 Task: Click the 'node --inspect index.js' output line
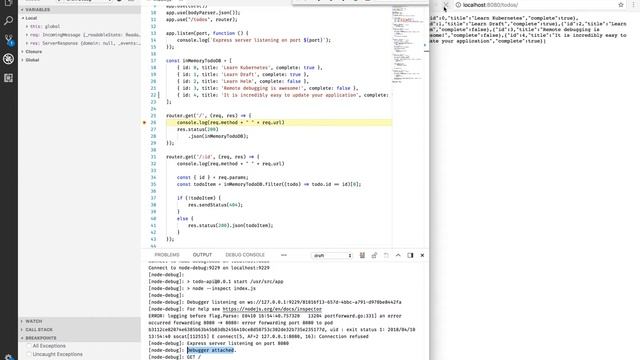224,288
